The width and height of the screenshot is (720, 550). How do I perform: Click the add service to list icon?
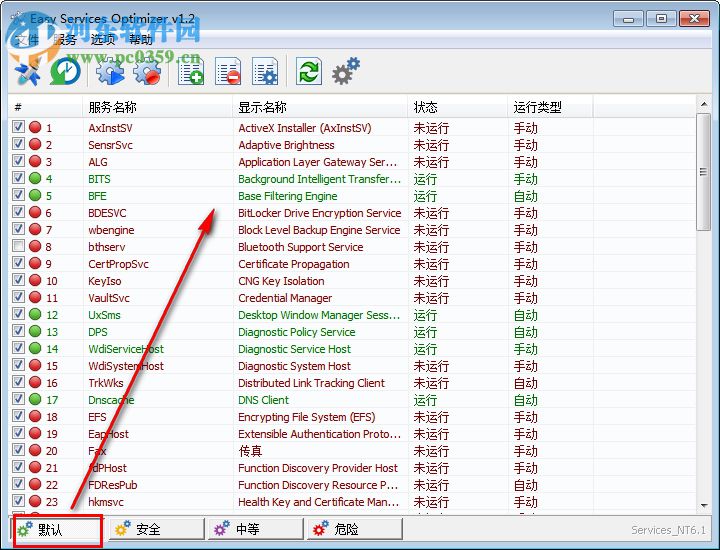pos(191,72)
